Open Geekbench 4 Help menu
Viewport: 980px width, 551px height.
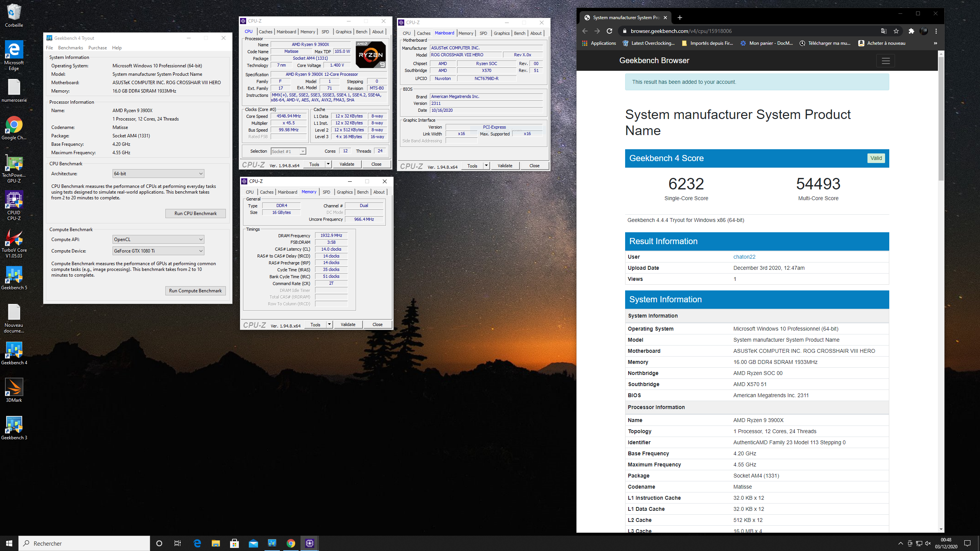coord(117,48)
